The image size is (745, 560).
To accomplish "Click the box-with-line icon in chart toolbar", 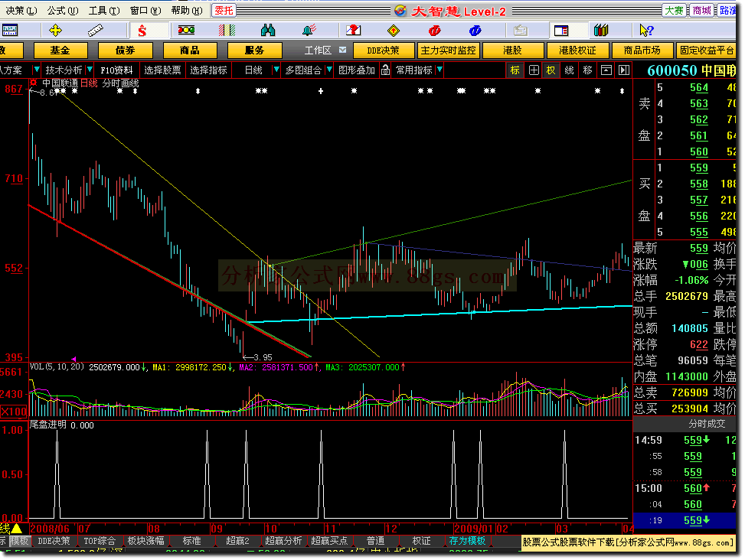I will [606, 70].
